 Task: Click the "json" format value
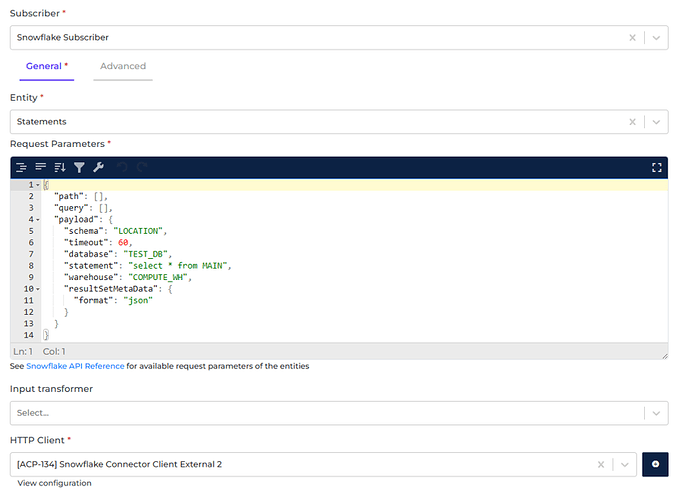point(138,300)
